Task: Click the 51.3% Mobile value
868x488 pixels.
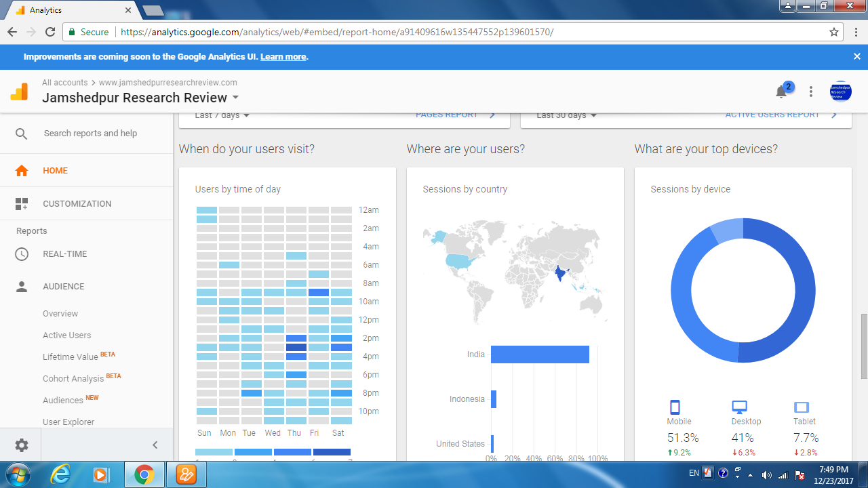Action: point(683,438)
